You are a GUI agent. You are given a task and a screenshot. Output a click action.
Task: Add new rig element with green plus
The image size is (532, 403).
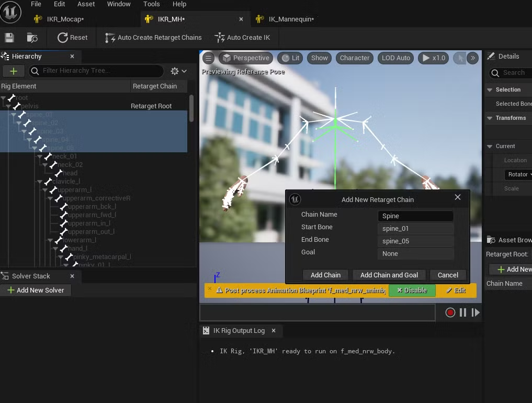click(x=14, y=71)
